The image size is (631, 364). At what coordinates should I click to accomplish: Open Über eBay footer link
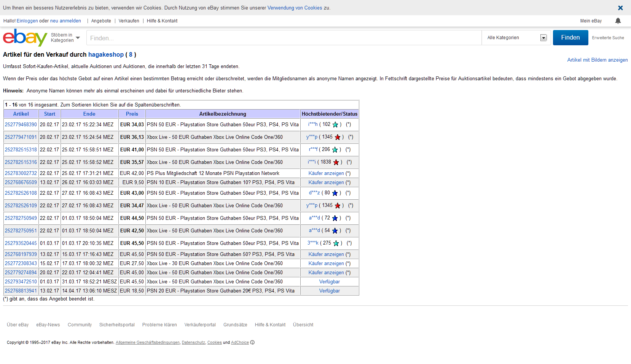(x=18, y=325)
